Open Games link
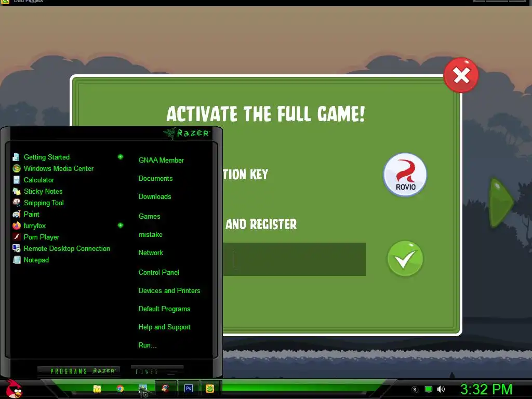The height and width of the screenshot is (399, 532). click(149, 217)
